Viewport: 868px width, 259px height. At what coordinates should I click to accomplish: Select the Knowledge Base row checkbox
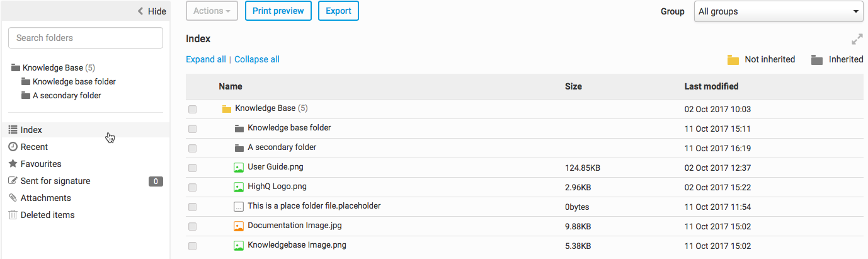tap(192, 110)
